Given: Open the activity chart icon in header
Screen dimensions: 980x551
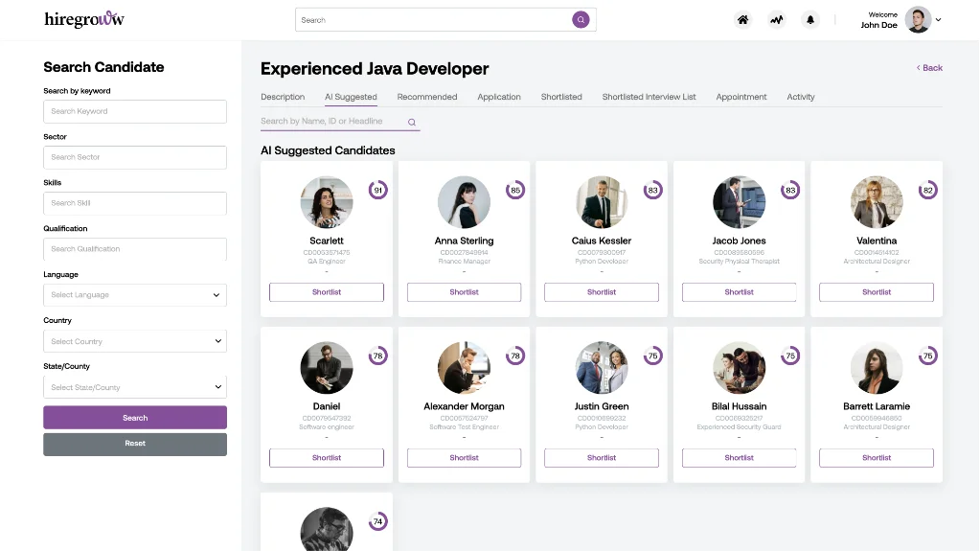Looking at the screenshot, I should pyautogui.click(x=777, y=20).
